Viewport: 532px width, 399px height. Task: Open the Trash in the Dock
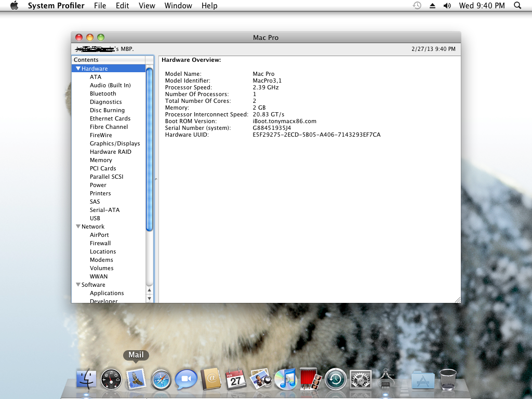tap(448, 379)
